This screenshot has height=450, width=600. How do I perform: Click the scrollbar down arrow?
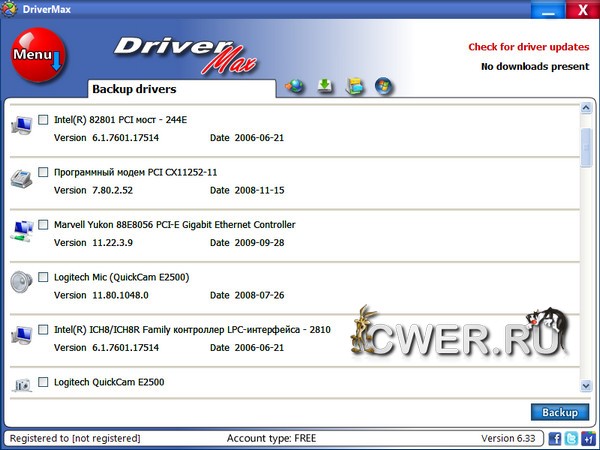pos(586,385)
